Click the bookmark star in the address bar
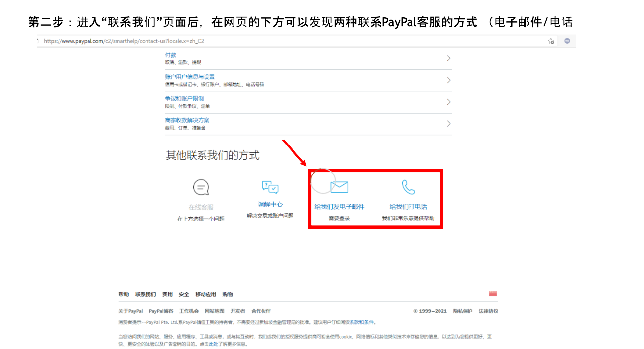644x349 pixels. tap(551, 41)
